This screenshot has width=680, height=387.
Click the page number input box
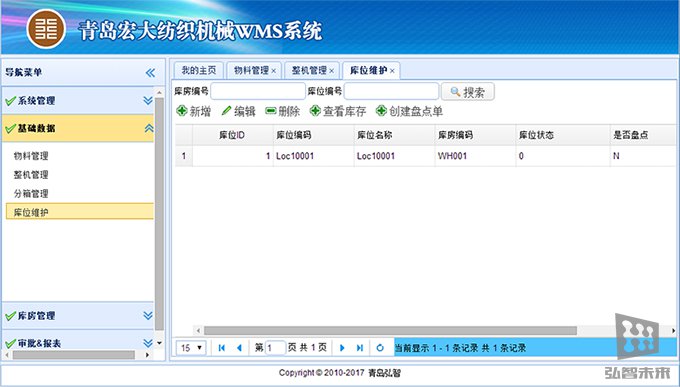[x=275, y=348]
